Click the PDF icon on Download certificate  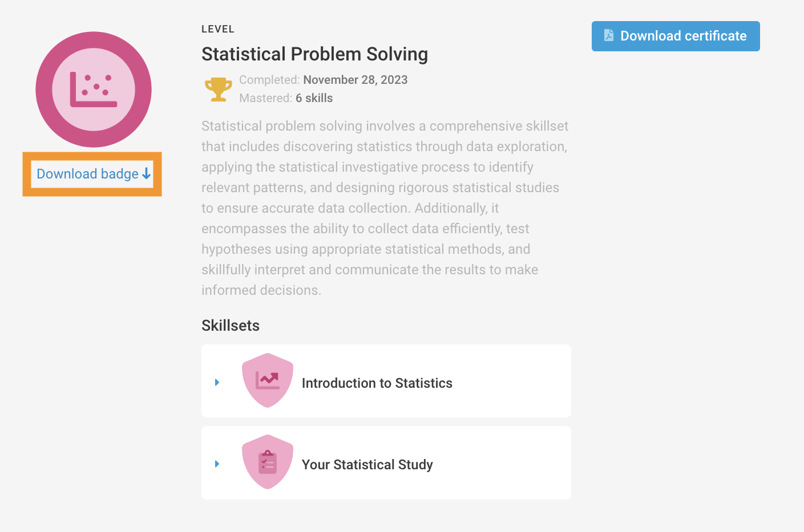click(609, 35)
